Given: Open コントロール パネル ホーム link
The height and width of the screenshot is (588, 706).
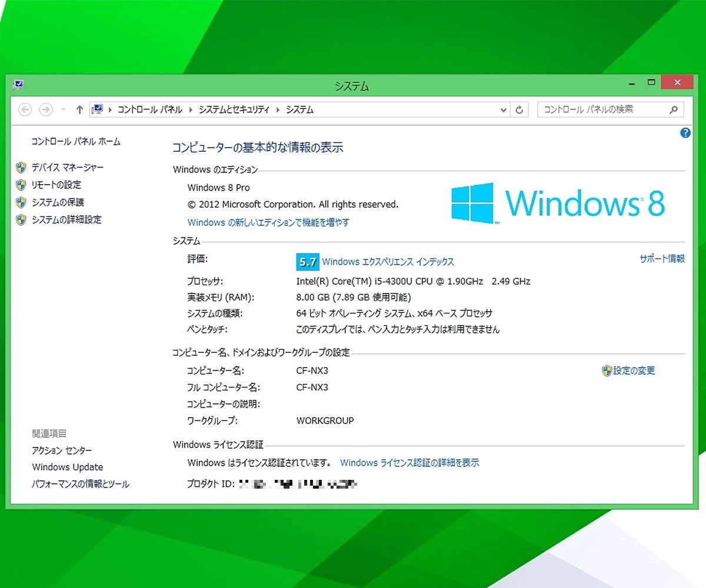Looking at the screenshot, I should pyautogui.click(x=76, y=142).
